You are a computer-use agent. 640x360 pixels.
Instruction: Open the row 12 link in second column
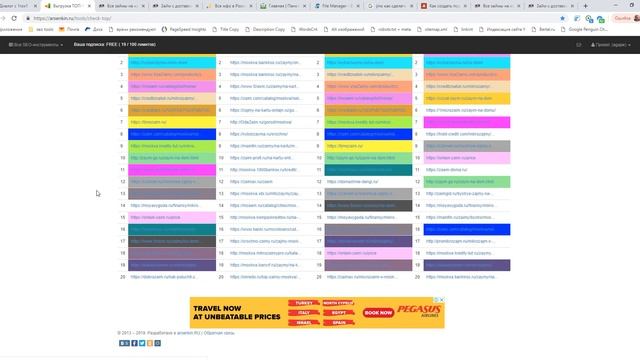tap(251, 182)
